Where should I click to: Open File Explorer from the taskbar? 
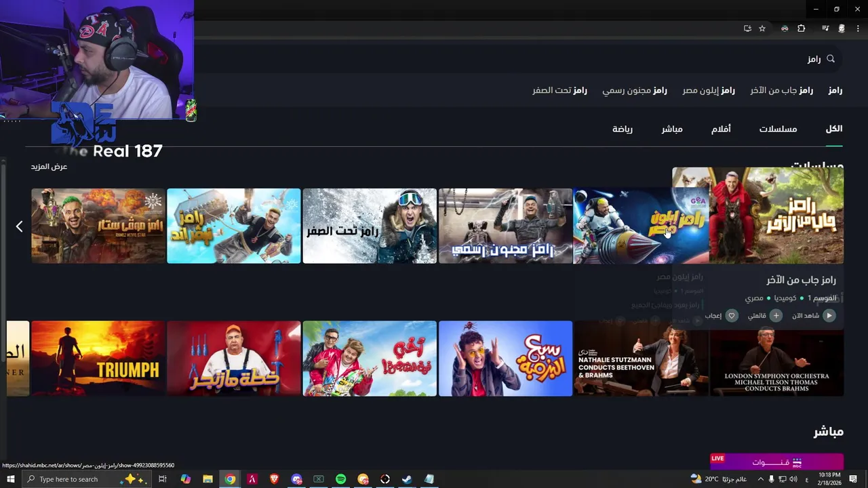click(x=208, y=479)
